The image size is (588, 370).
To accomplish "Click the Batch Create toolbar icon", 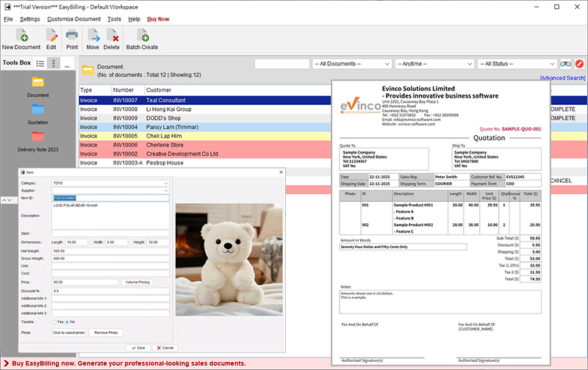I will pos(142,39).
